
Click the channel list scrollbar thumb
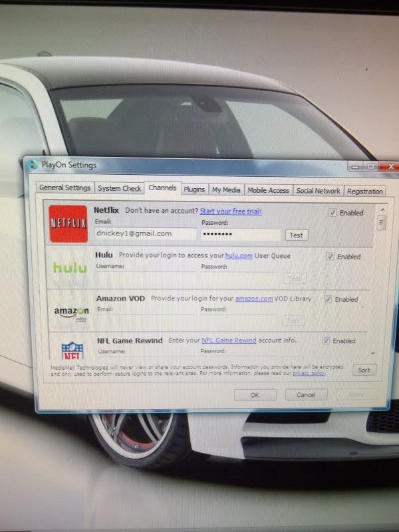tap(381, 223)
